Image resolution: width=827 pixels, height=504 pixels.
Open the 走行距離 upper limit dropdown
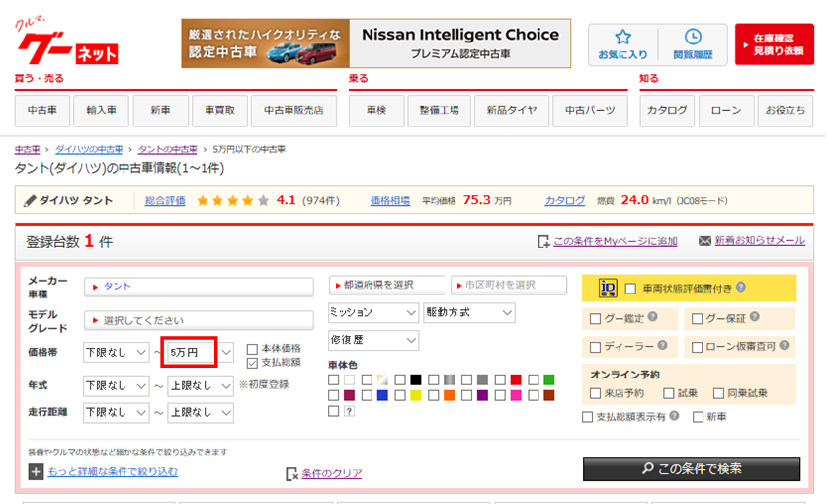click(200, 413)
